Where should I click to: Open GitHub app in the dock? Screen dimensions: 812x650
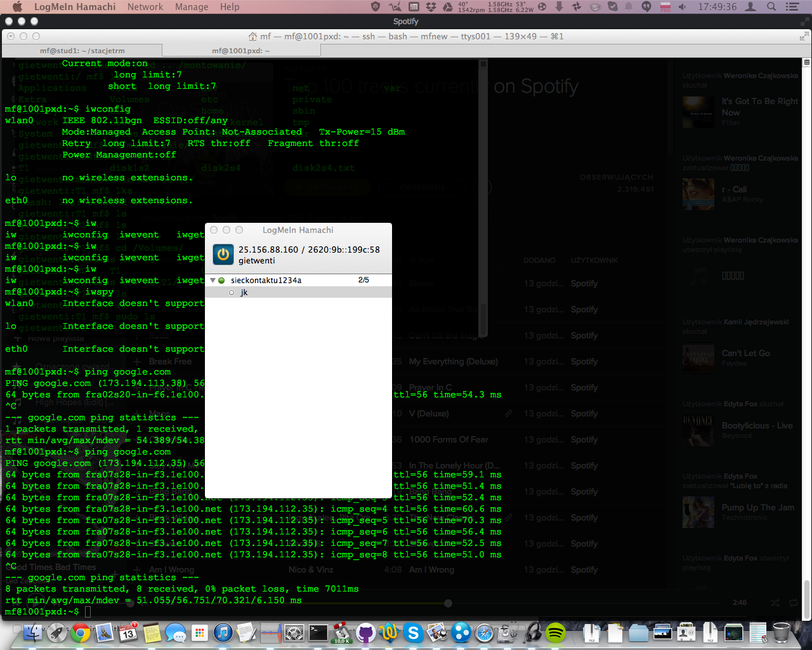click(x=365, y=633)
